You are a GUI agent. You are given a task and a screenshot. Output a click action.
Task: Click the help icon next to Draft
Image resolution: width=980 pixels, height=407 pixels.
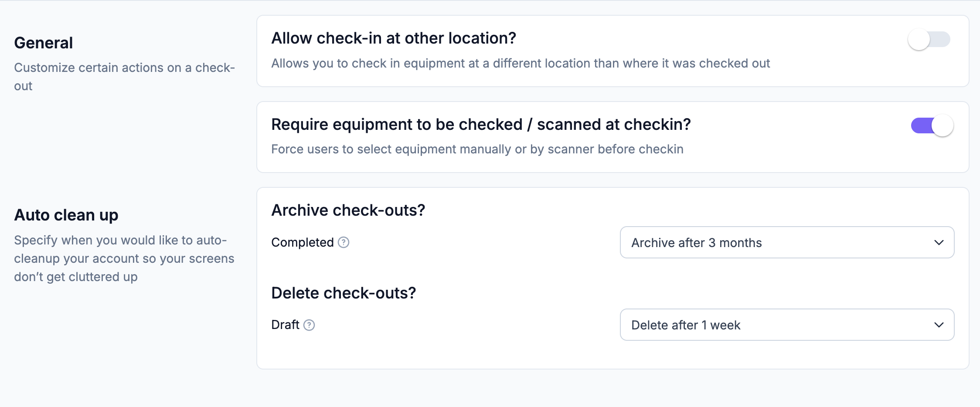tap(309, 325)
